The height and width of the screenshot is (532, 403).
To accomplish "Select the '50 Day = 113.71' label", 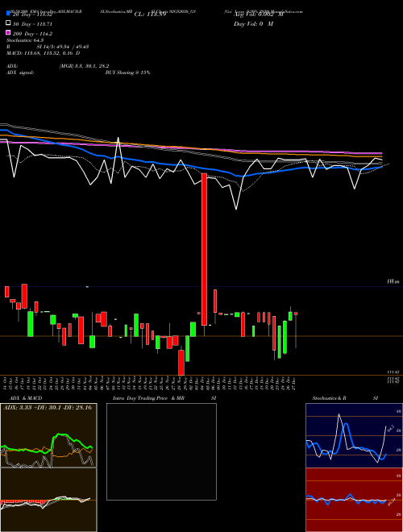I will tap(33, 24).
